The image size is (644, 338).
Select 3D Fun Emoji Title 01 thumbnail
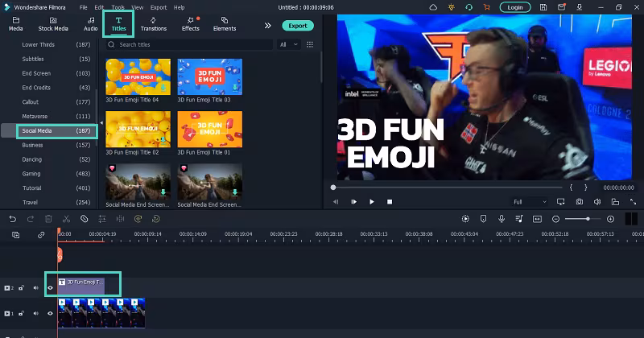click(x=210, y=130)
